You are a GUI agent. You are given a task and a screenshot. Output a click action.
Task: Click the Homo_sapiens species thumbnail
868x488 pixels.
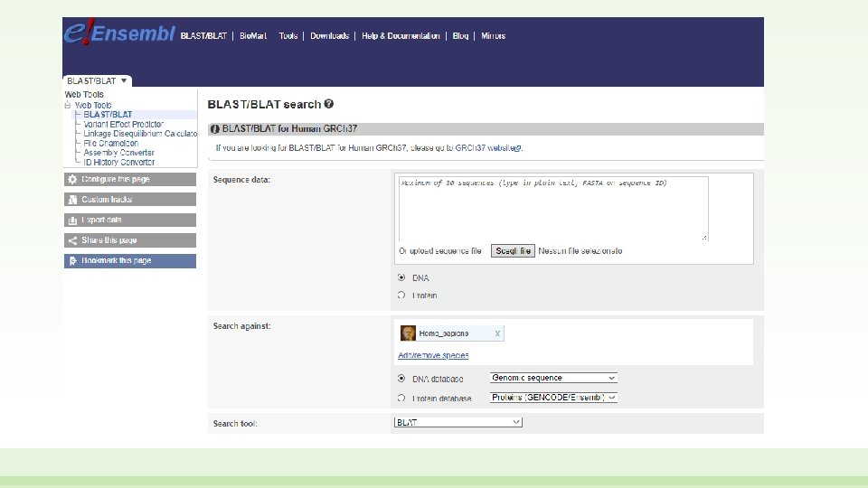pyautogui.click(x=408, y=333)
